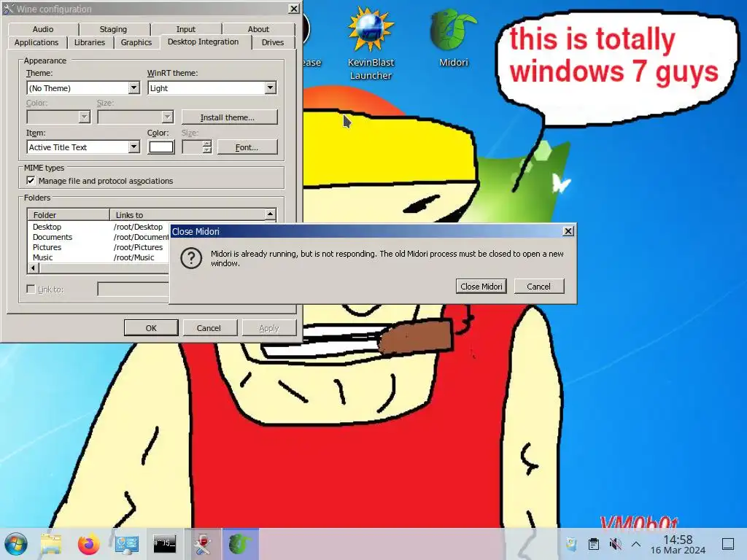
Task: Switch to Midori taskbar entry
Action: [240, 544]
